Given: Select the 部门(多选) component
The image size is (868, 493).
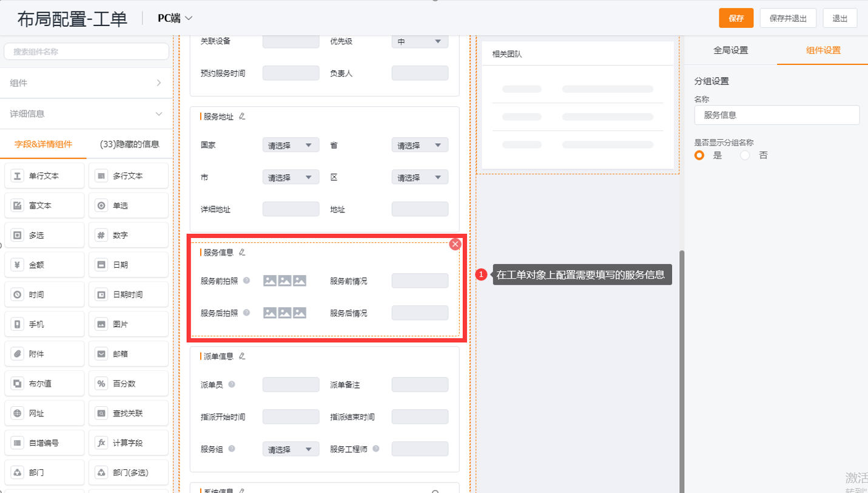Looking at the screenshot, I should click(x=129, y=472).
